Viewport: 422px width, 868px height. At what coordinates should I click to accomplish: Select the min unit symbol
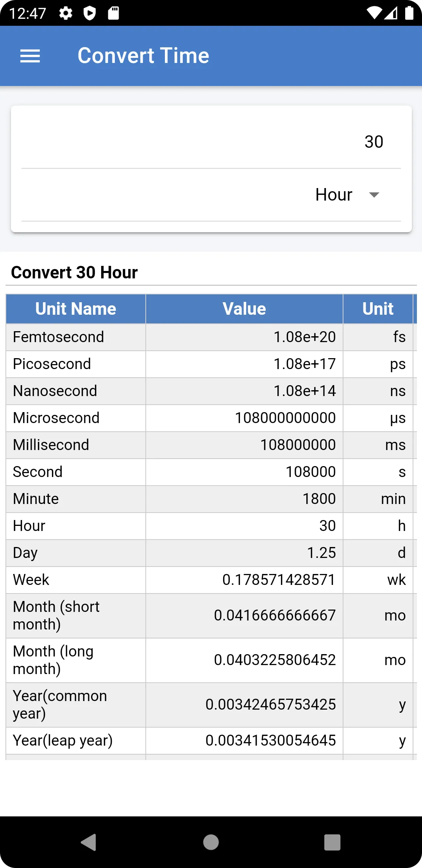pos(393,499)
